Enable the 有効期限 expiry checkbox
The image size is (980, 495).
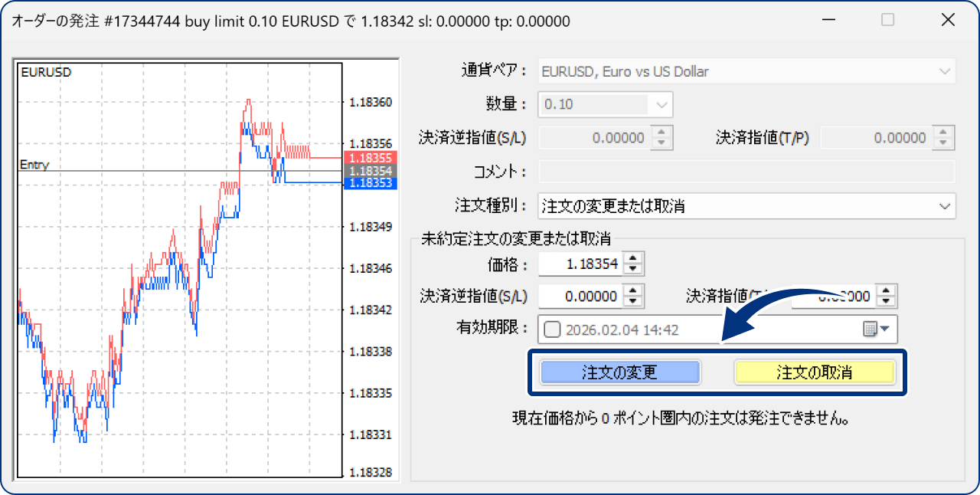point(552,329)
